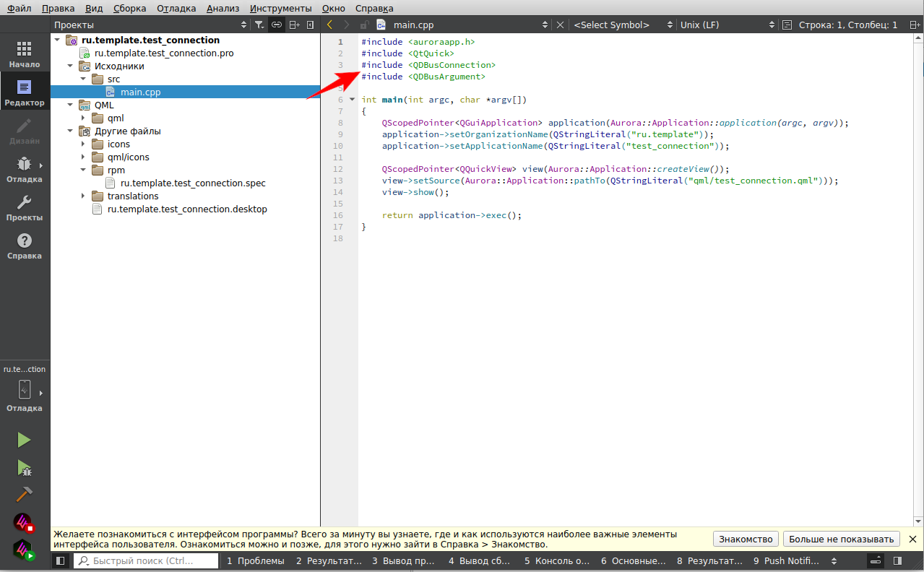This screenshot has width=924, height=572.
Task: Toggle the left sidebar visibility button
Action: [61, 560]
